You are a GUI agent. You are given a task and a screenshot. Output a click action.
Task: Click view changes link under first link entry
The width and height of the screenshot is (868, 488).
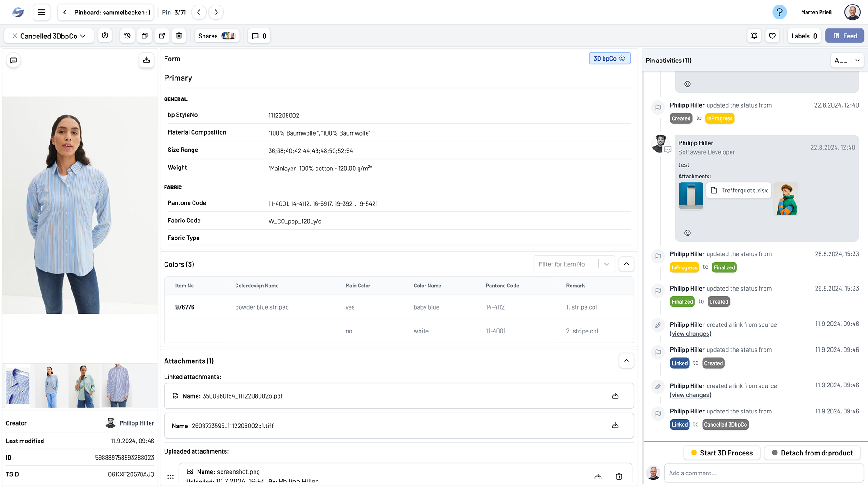(690, 334)
